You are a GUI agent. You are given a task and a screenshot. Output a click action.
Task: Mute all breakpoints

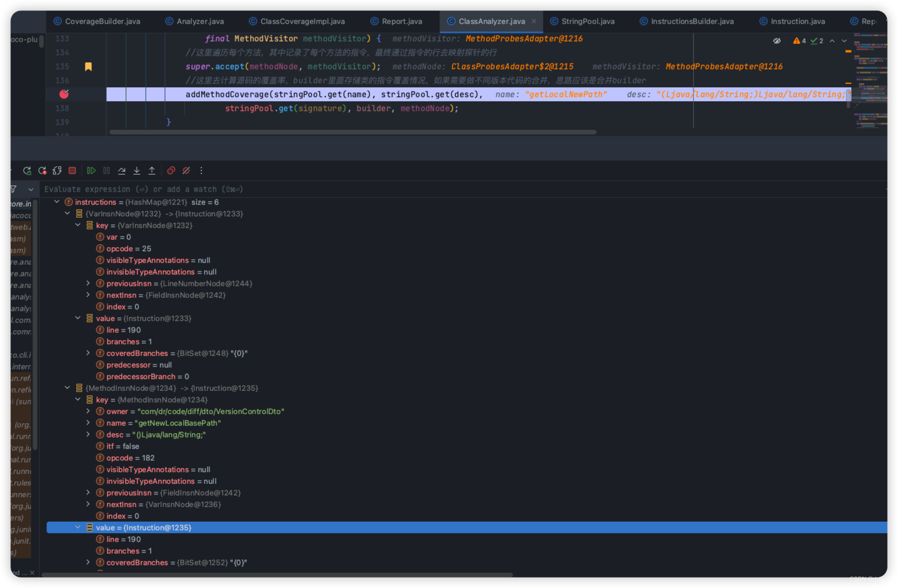pyautogui.click(x=186, y=170)
